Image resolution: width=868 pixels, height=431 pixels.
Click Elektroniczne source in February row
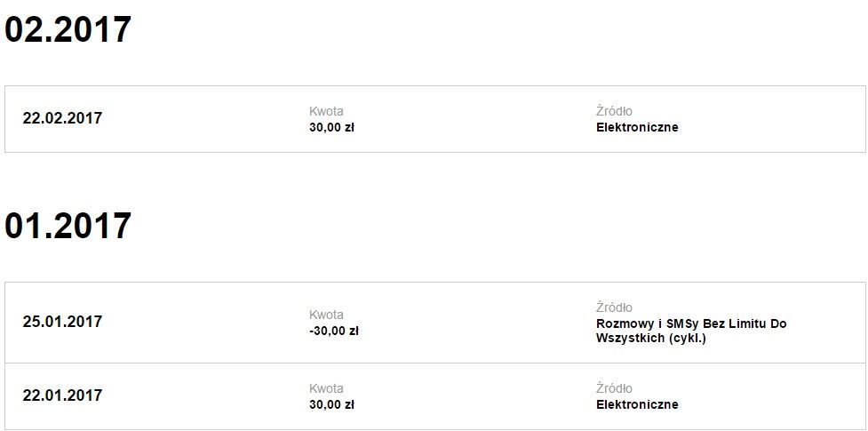click(637, 127)
